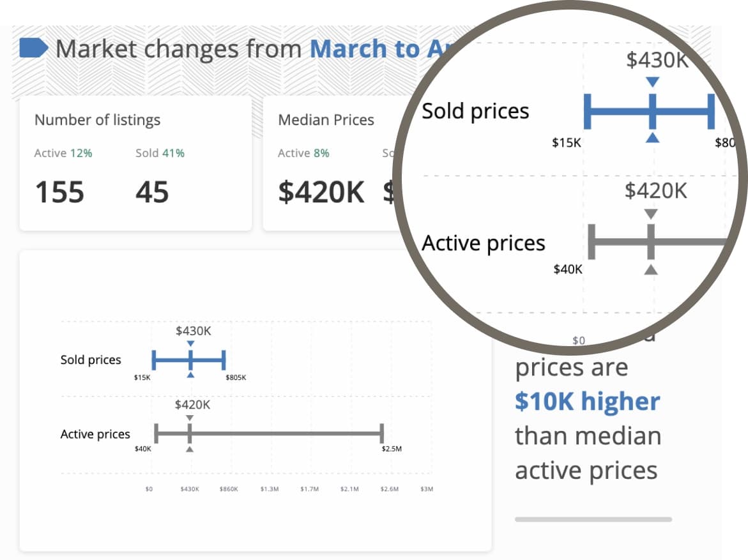Click the gray Active prices range bar
Viewport: 748px width, 560px height.
click(287, 434)
